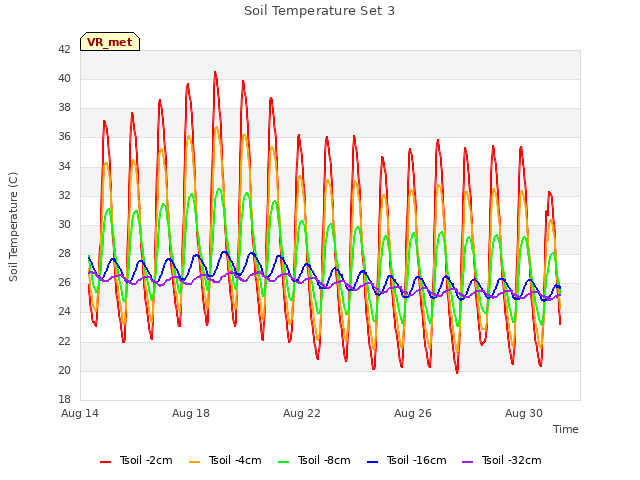Screen dimensions: 640x480
Task: Click the 28 y-axis tick label
Action: (64, 253)
